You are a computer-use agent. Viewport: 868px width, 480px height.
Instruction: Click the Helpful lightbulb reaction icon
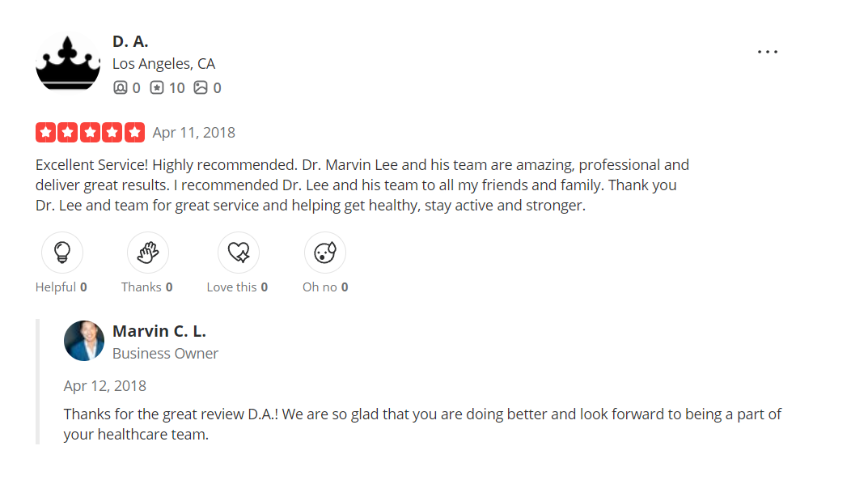[62, 253]
